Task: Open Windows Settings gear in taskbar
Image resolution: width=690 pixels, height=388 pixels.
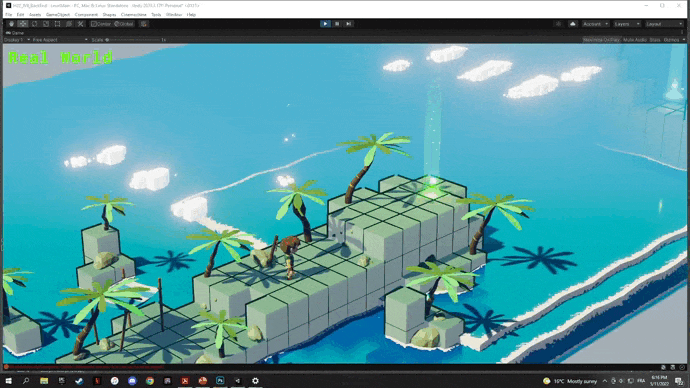Action: coord(255,381)
